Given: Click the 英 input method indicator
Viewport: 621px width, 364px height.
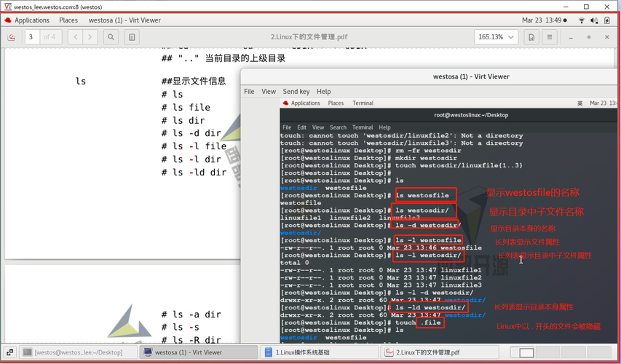Looking at the screenshot, I should click(580, 103).
